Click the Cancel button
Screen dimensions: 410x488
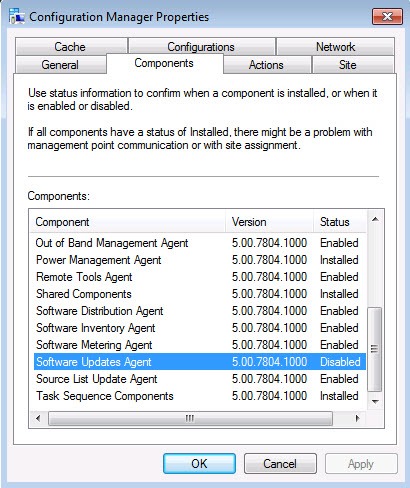[x=280, y=464]
